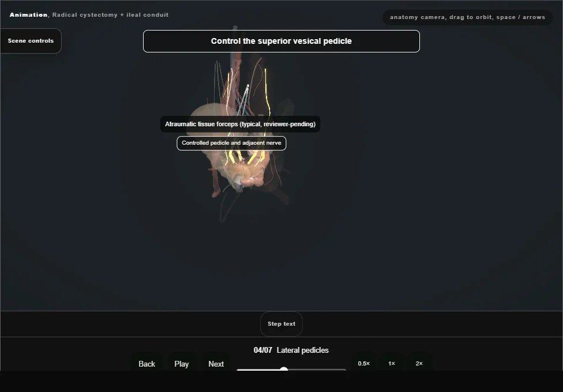Click the 'Control the superior vesical pedicle' title
This screenshot has width=563, height=392.
point(281,42)
